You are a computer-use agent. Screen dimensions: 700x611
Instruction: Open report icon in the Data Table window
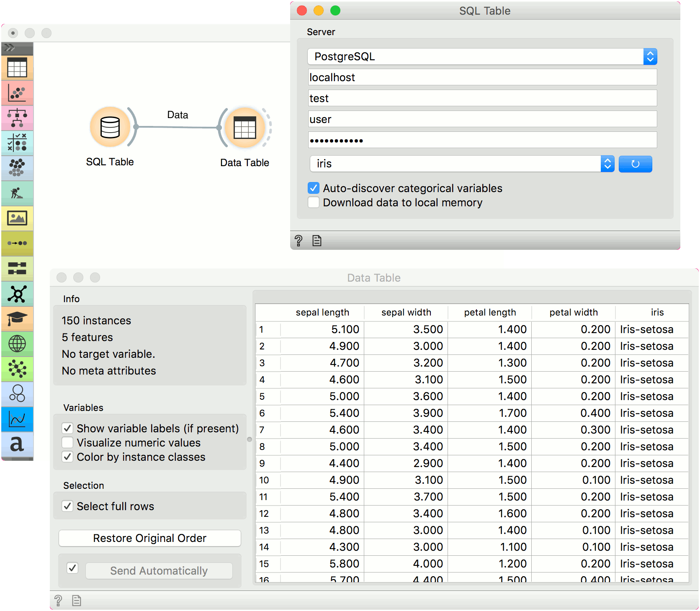pyautogui.click(x=77, y=601)
